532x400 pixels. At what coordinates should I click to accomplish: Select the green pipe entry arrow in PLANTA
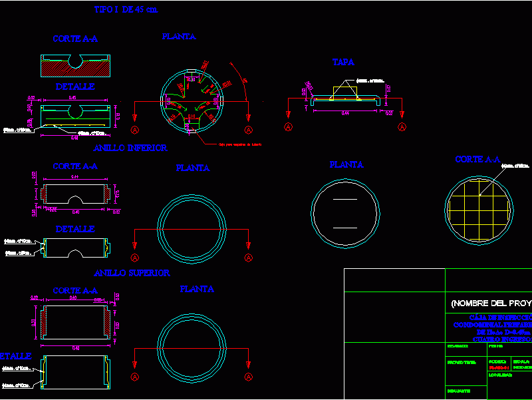tap(185, 109)
